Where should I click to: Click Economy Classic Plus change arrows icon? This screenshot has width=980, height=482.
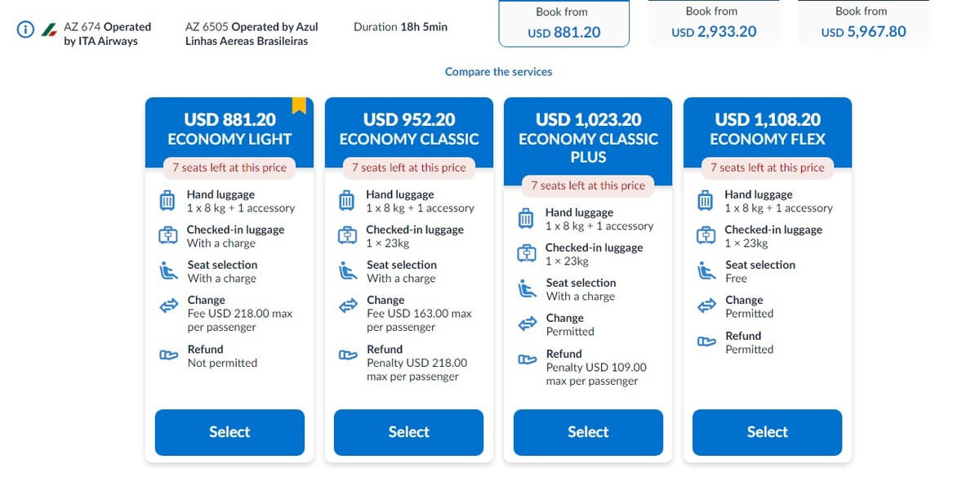tap(527, 324)
